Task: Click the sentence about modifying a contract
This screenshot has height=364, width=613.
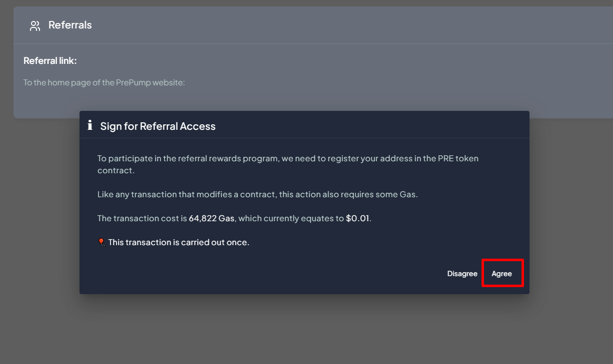Action: point(257,194)
